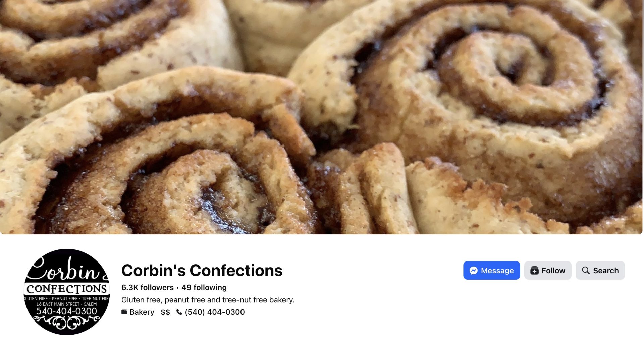Click the magnifying glass Search icon

(x=586, y=270)
